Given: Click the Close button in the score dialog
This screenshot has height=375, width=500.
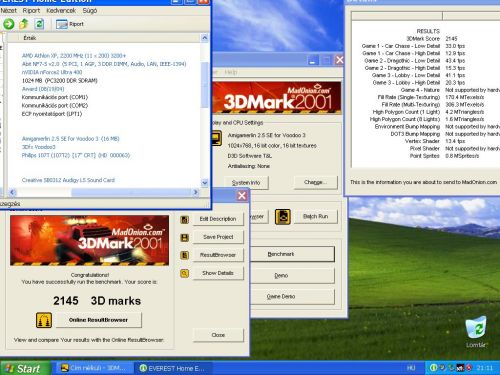Looking at the screenshot, I should [x=218, y=335].
